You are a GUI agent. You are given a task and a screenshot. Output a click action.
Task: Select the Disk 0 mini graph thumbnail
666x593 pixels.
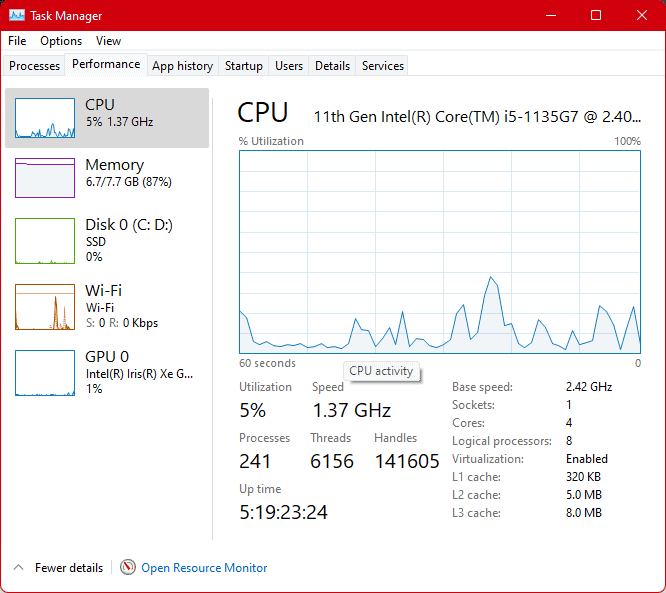(x=45, y=241)
